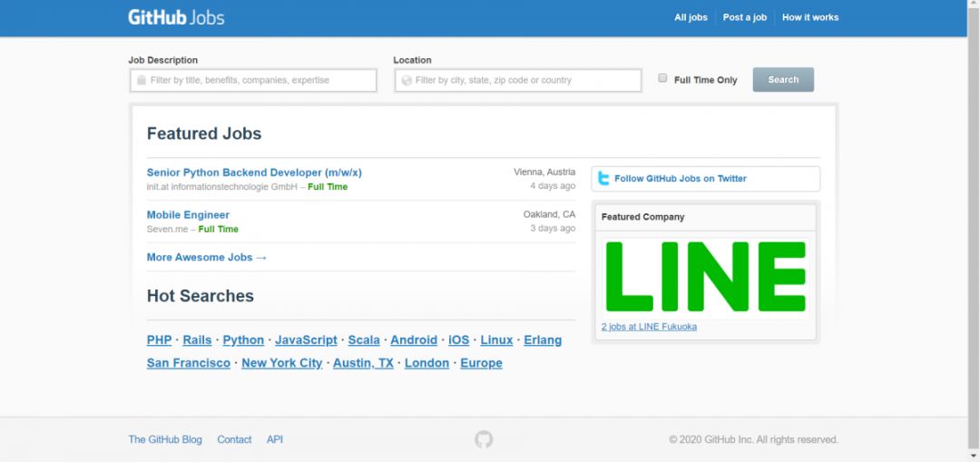Click Full Time label under Senior Python job
980x462 pixels.
pos(328,187)
